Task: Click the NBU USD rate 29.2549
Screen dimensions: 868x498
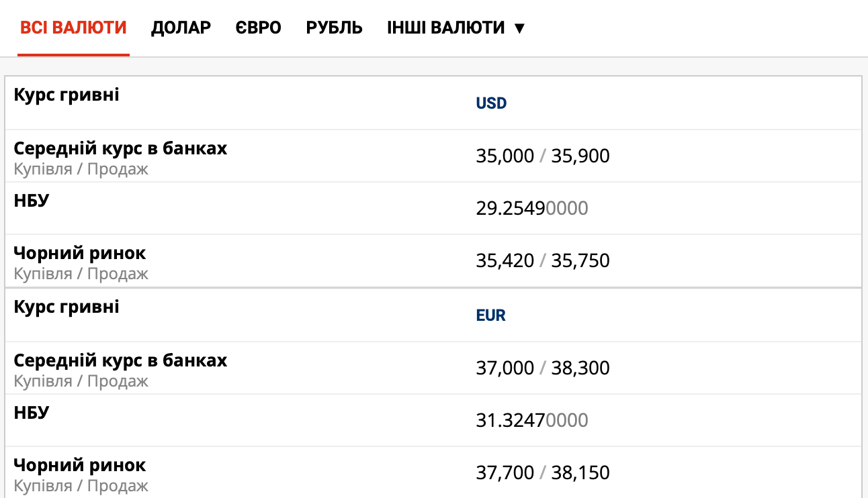Action: [531, 209]
